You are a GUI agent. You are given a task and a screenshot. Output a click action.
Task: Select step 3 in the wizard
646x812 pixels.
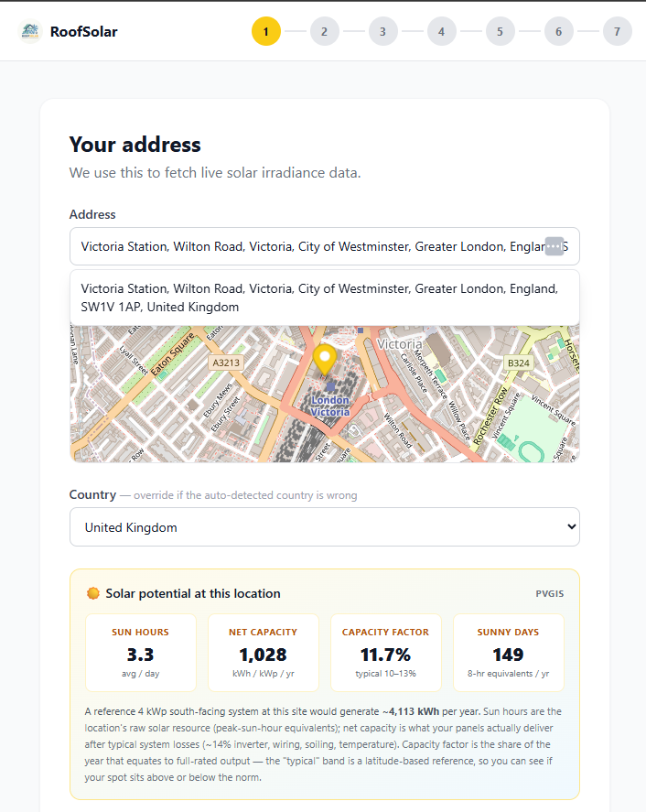(383, 32)
